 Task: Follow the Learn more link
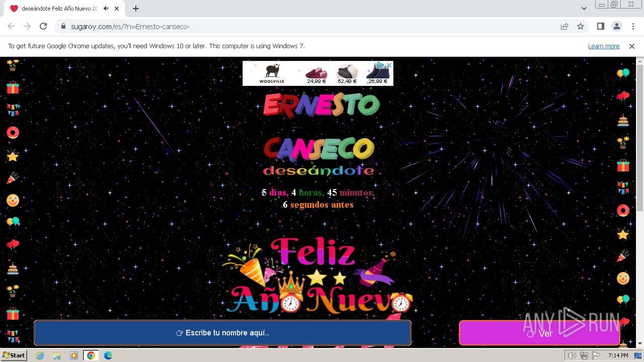click(x=604, y=46)
